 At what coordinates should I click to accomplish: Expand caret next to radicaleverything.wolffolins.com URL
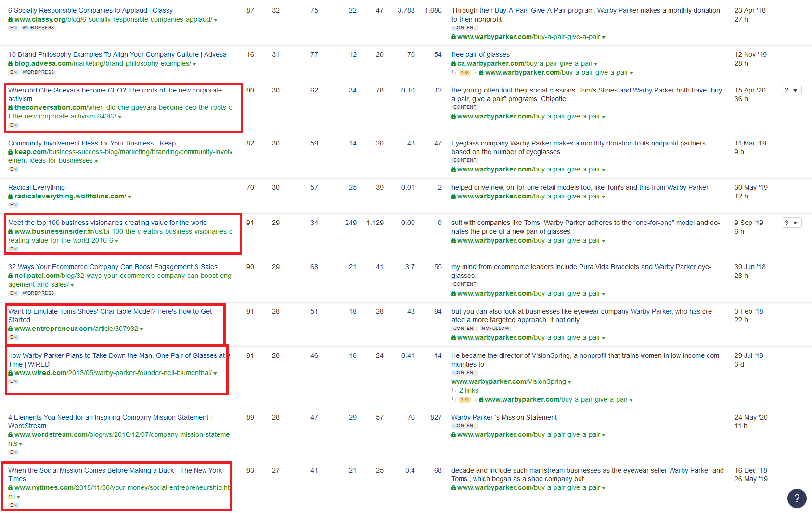click(129, 197)
